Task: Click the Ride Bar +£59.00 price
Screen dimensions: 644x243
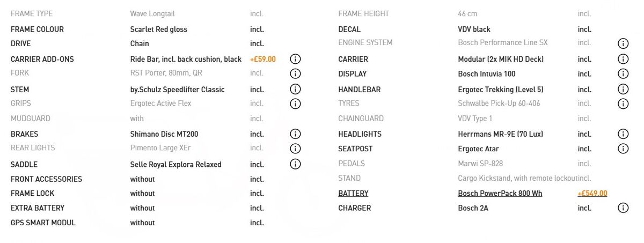Action: (263, 59)
